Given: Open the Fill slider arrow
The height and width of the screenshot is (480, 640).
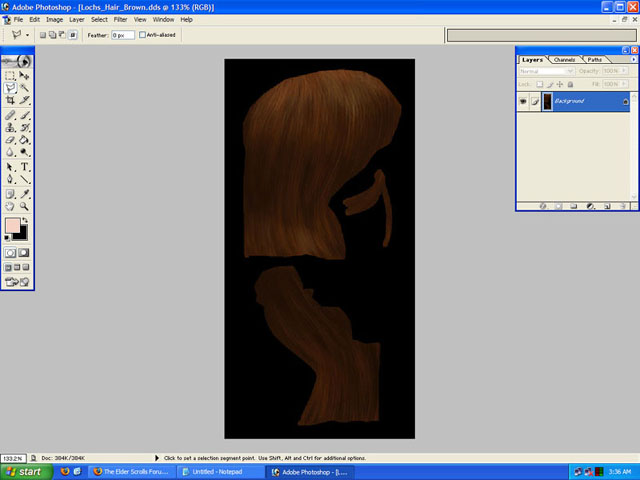Looking at the screenshot, I should point(623,84).
